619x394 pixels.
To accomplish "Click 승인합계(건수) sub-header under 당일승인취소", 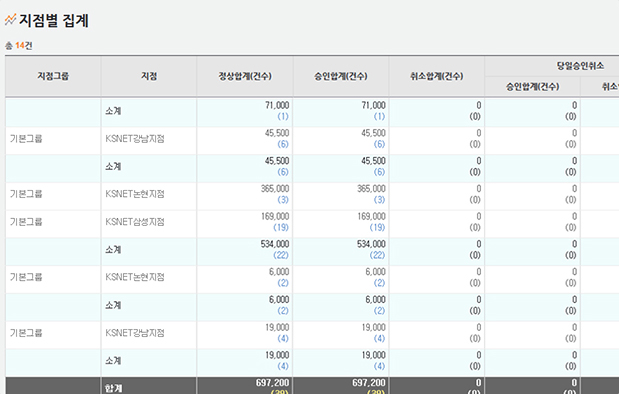I will 533,86.
